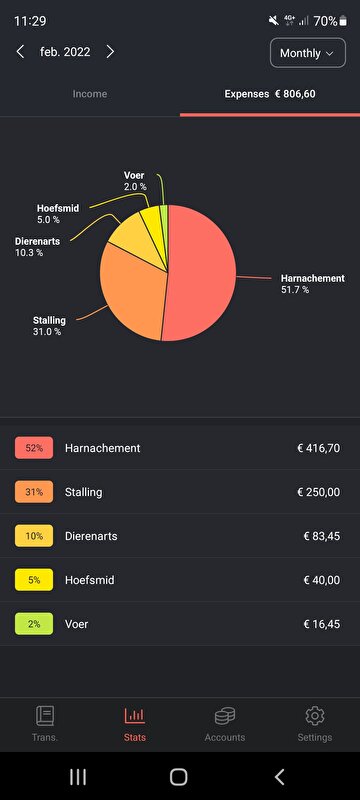Tap the orange Stalling pie slice
360x800 pixels.
[x=130, y=291]
